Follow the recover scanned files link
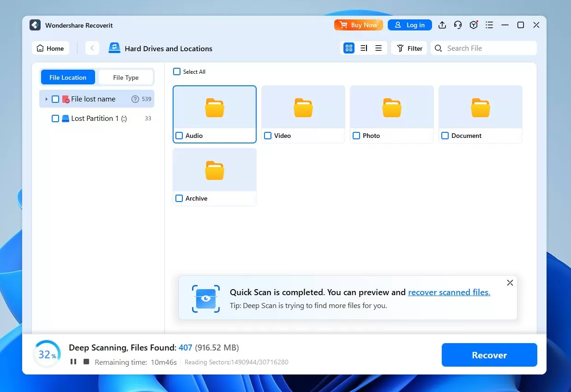571x392 pixels. coord(449,292)
